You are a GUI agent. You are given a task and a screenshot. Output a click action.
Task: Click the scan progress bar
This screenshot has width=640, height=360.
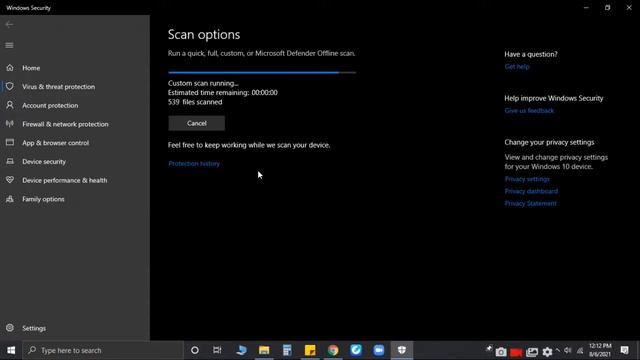(x=262, y=73)
